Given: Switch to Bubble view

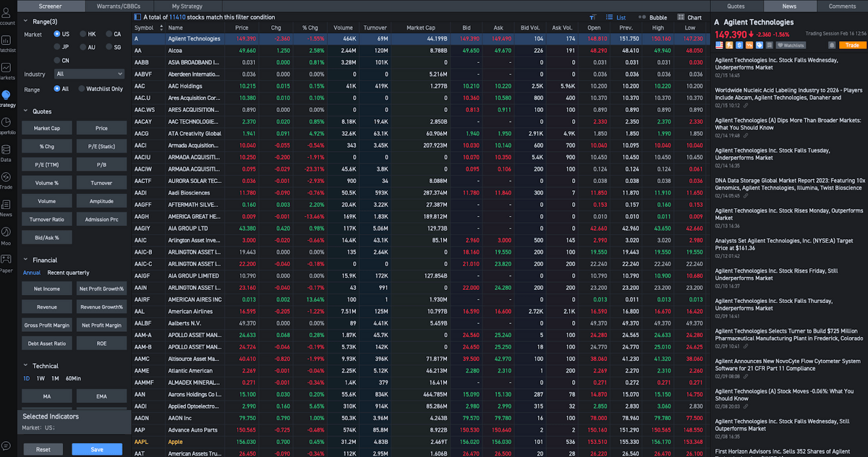Looking at the screenshot, I should point(653,17).
